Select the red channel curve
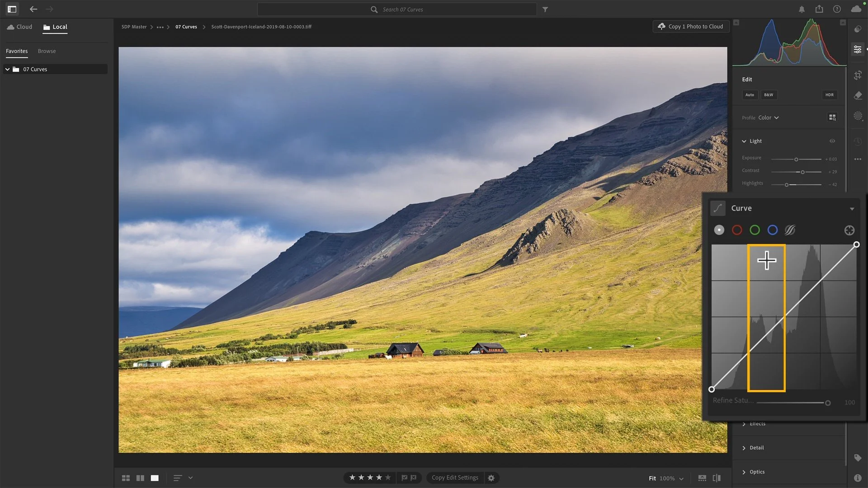Viewport: 868px width, 488px height. [737, 230]
